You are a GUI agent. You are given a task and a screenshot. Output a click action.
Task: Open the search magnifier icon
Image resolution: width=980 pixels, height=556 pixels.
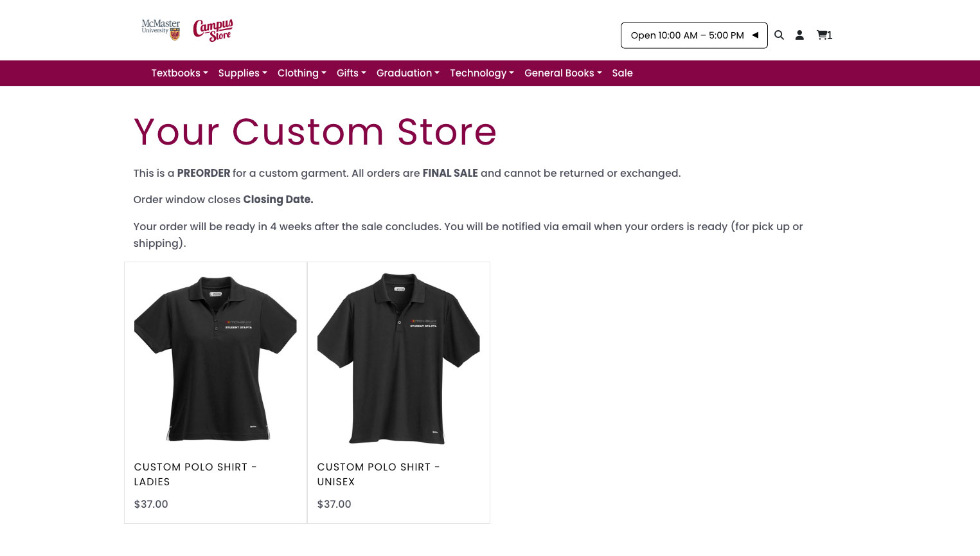pos(779,35)
